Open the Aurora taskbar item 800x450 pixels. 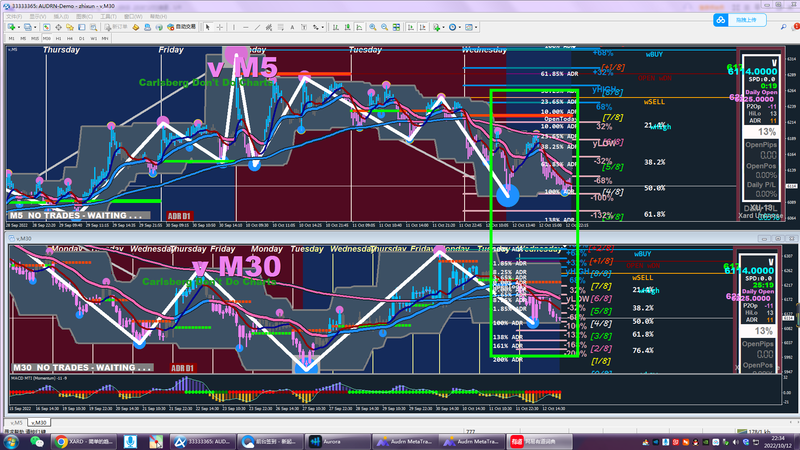click(337, 441)
